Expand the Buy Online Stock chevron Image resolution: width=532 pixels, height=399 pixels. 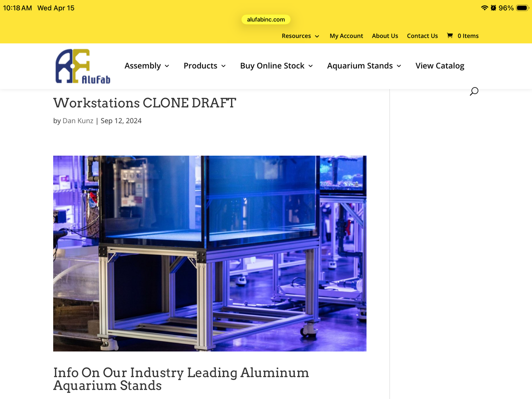point(310,66)
